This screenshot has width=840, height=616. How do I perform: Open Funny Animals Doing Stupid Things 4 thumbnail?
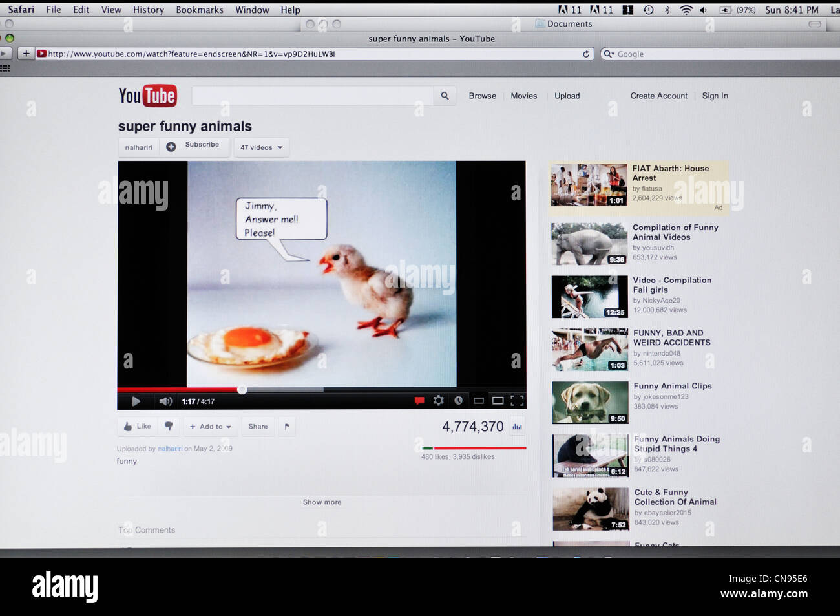[x=591, y=456]
